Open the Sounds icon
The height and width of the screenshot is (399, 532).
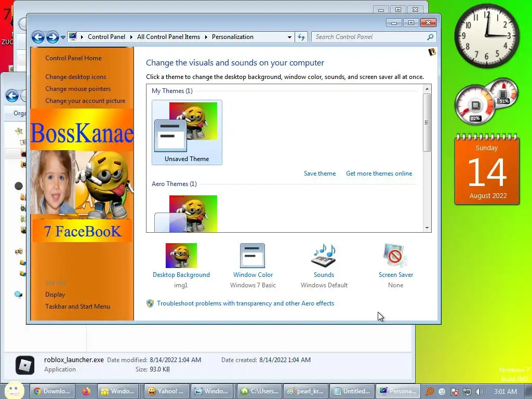click(324, 256)
